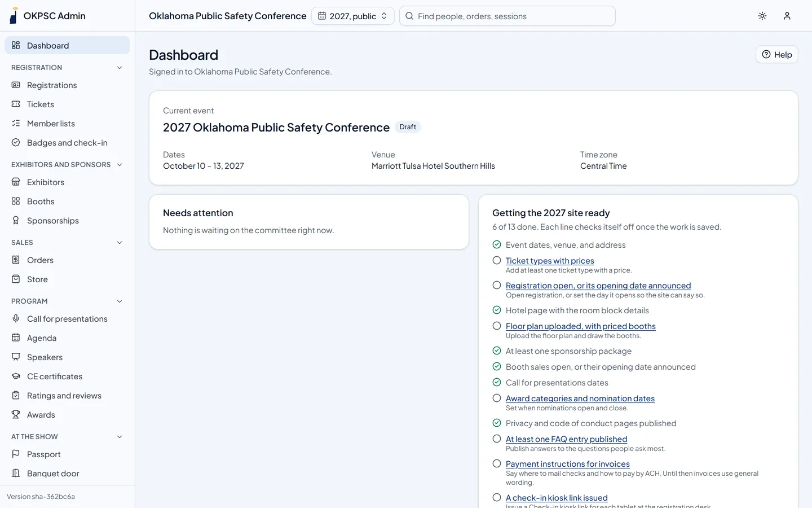812x508 pixels.
Task: Toggle the light/dark theme sun icon
Action: [x=762, y=16]
